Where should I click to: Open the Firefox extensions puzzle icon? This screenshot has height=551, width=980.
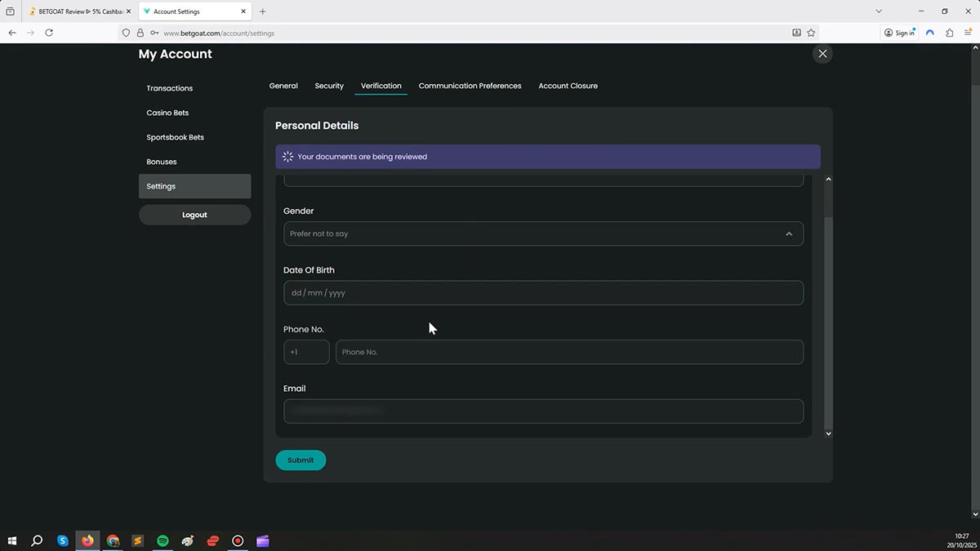click(x=949, y=33)
